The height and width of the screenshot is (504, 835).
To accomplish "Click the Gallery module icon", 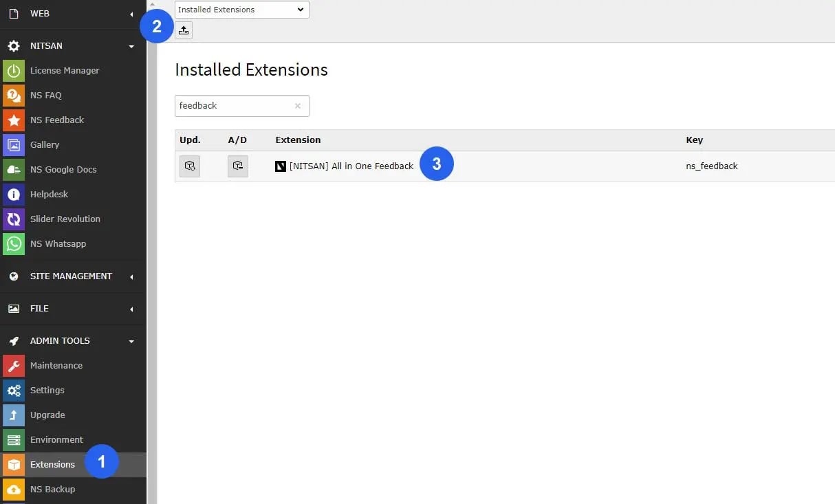I will click(x=14, y=144).
